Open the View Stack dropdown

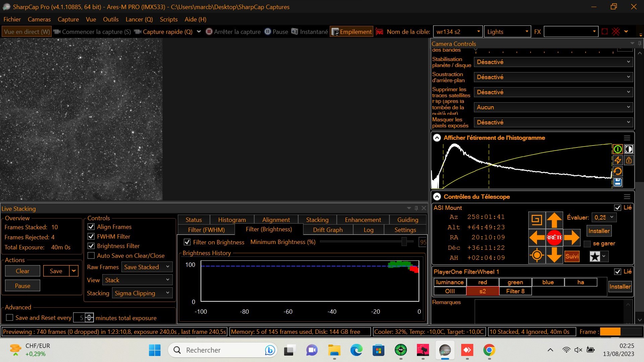coord(138,280)
